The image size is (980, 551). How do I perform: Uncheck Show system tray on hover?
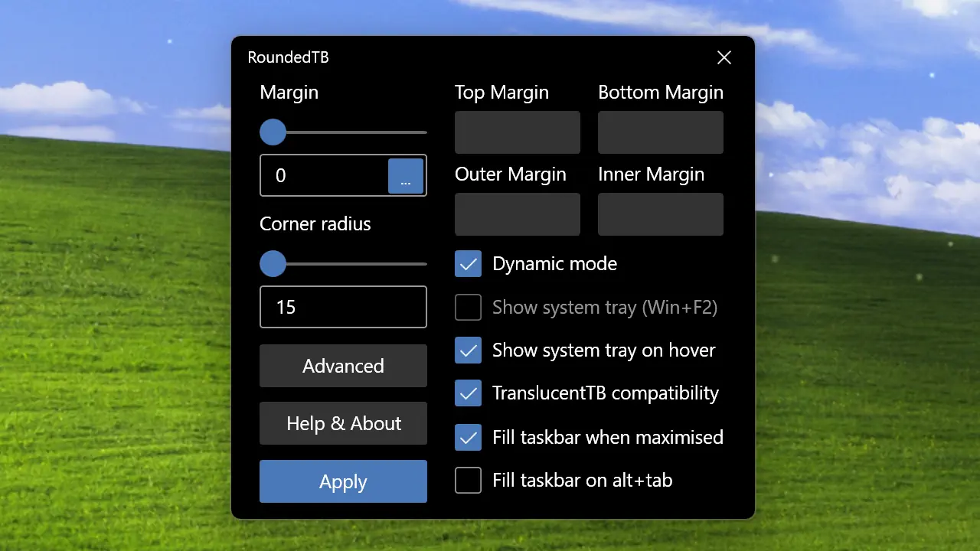click(469, 350)
